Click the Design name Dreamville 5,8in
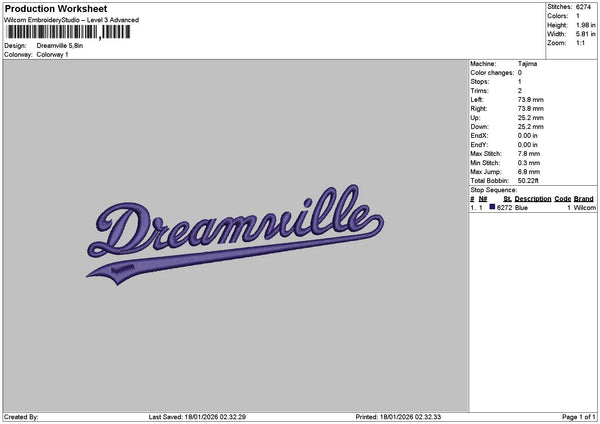Screen dimensions: 600x424 60,46
